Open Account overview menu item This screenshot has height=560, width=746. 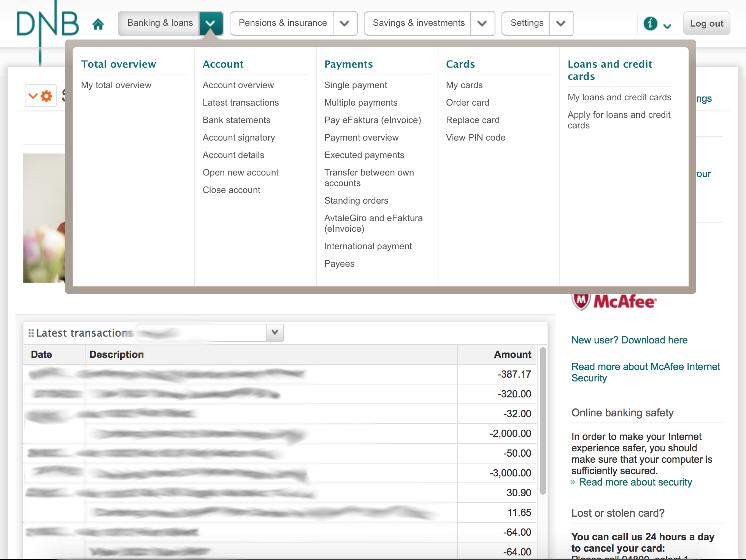(238, 85)
